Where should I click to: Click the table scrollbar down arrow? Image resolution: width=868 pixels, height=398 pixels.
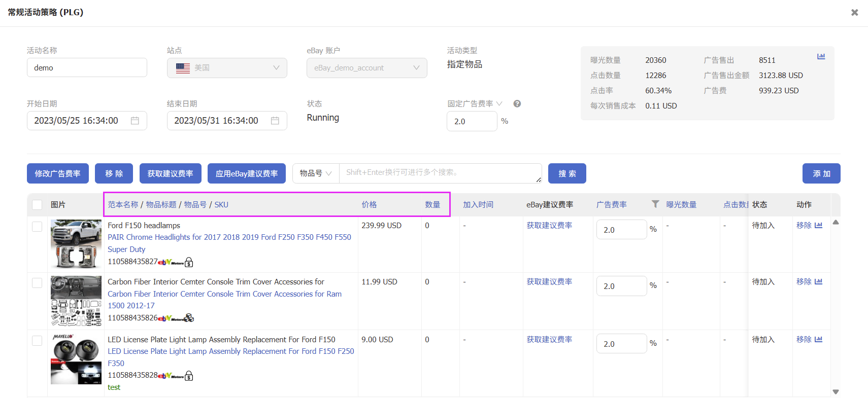click(836, 391)
